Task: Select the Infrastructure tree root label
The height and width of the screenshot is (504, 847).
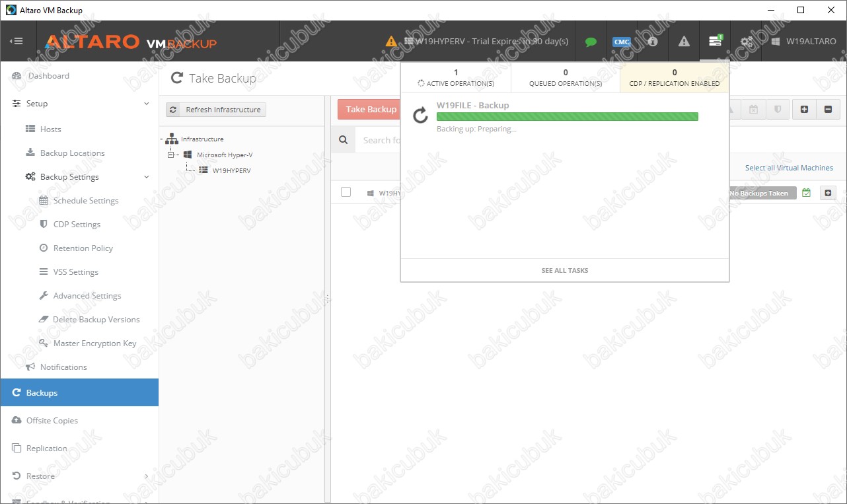Action: coord(202,139)
